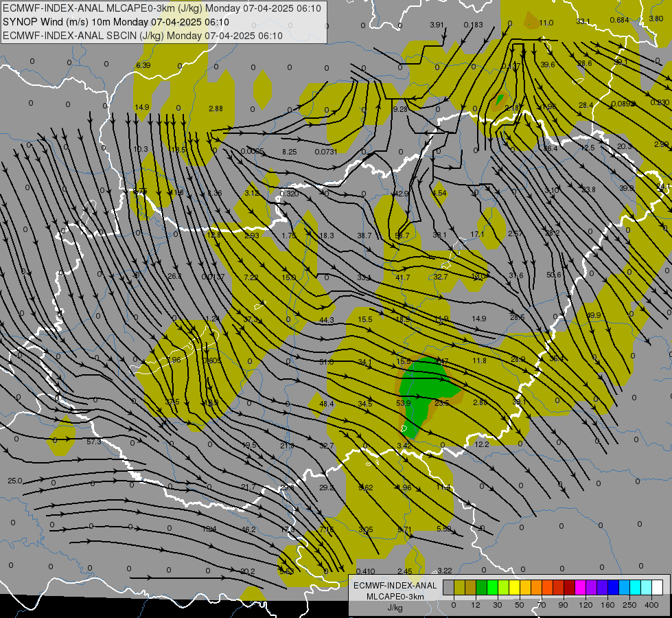Click the map value 2.88
This screenshot has width=672, height=618.
tap(216, 108)
